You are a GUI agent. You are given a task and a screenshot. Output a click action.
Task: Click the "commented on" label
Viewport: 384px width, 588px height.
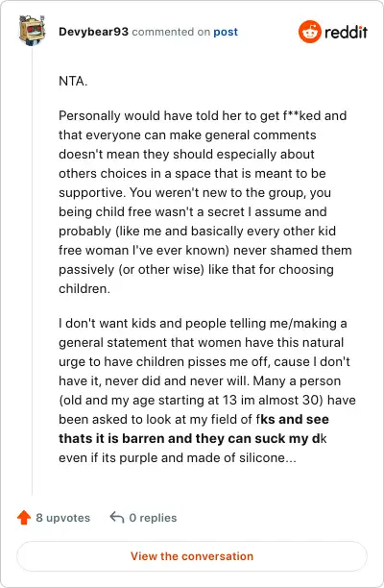(171, 32)
